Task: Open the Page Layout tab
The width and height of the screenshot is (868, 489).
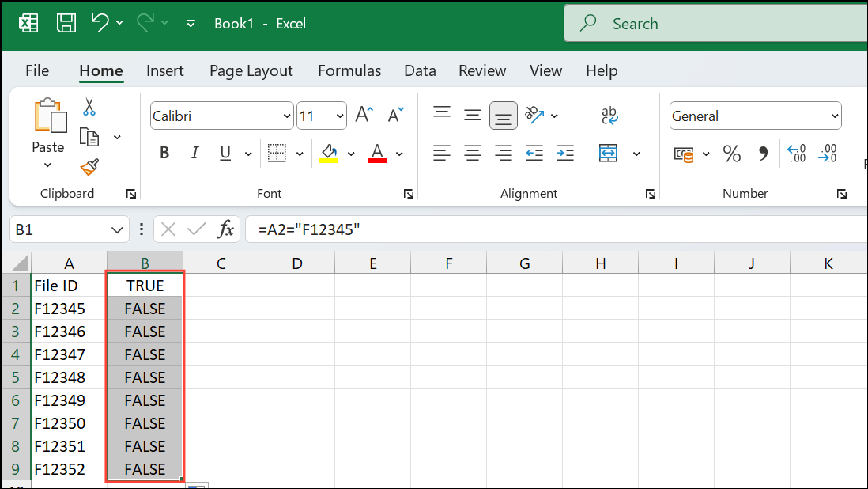Action: click(x=251, y=70)
